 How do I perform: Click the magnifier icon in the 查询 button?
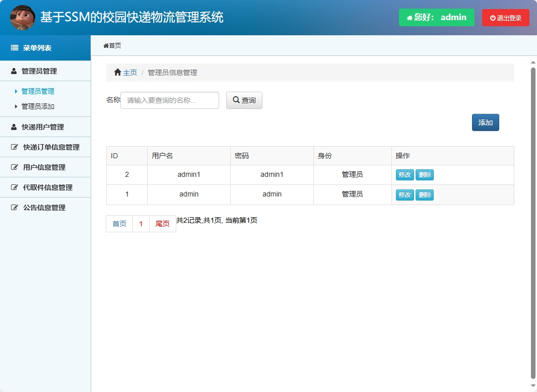click(235, 100)
